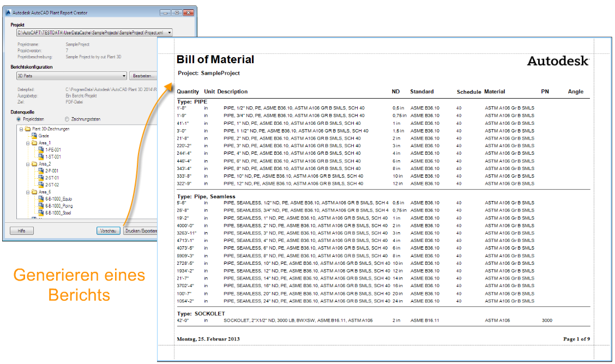This screenshot has height=364, width=615.
Task: Select the 2-P-001 tree item label
Action: (52, 171)
